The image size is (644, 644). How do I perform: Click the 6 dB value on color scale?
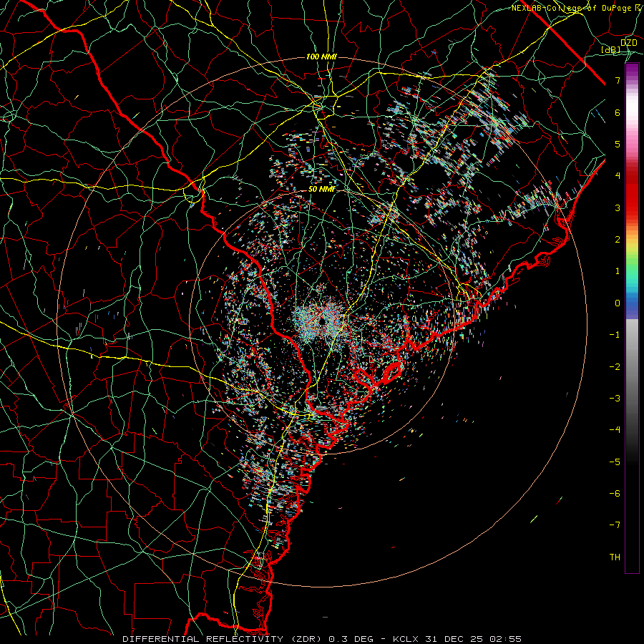pyautogui.click(x=618, y=112)
